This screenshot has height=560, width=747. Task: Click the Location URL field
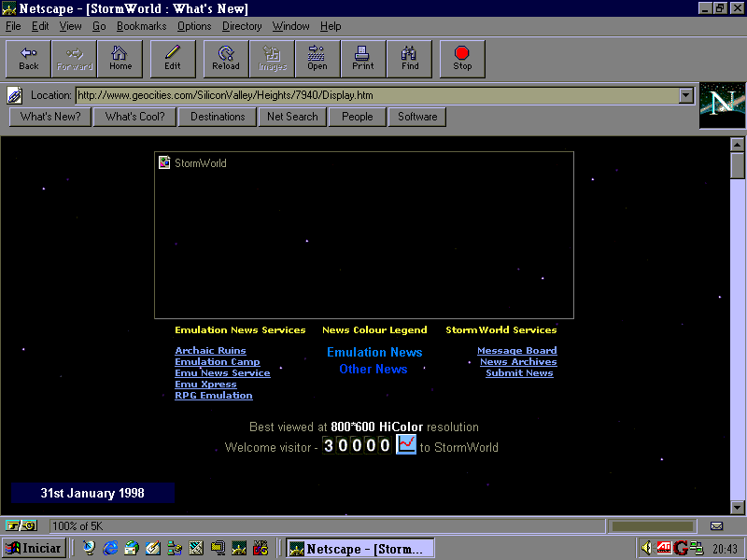pos(377,95)
